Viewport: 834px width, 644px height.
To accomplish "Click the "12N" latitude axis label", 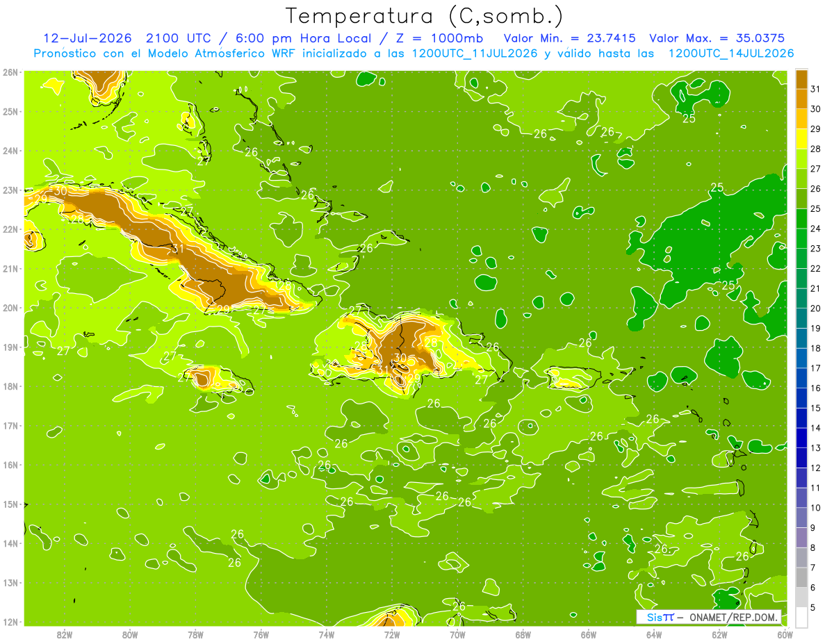I will (x=10, y=622).
